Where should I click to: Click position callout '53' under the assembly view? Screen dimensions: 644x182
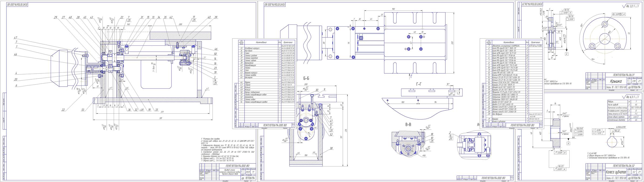click(x=83, y=110)
